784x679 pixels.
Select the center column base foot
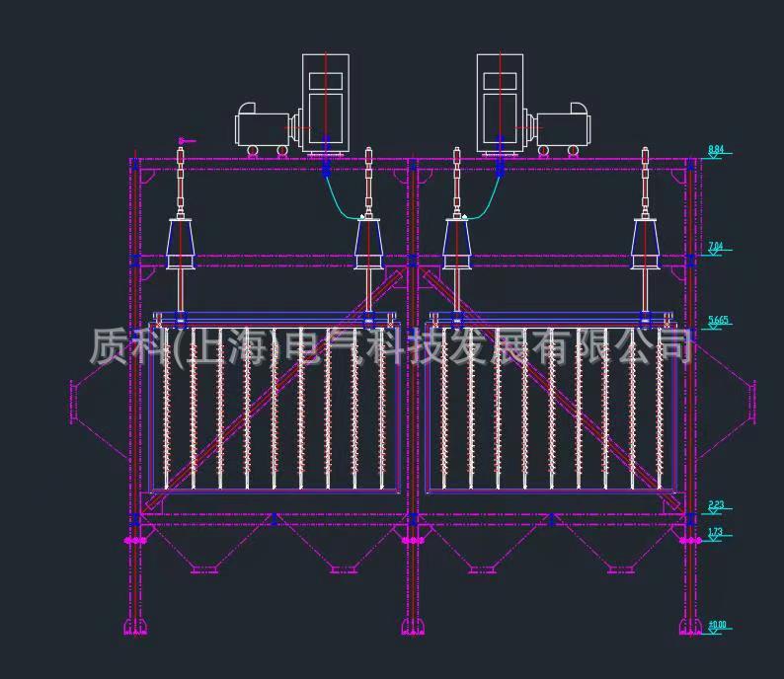coord(413,626)
